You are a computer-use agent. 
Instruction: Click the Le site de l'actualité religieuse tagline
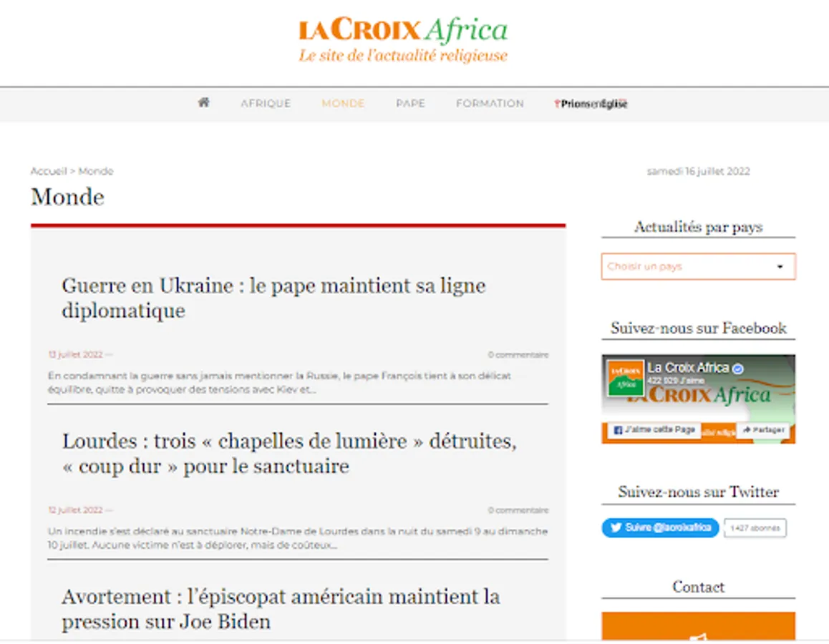[403, 56]
